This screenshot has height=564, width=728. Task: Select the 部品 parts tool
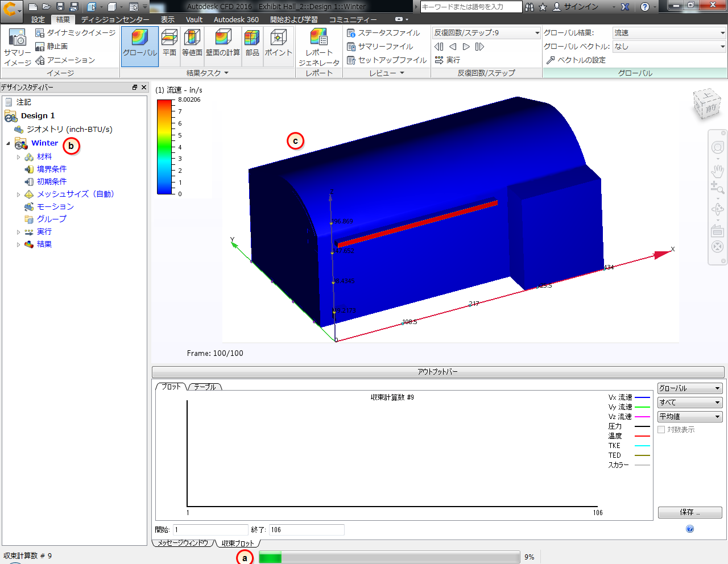point(252,46)
